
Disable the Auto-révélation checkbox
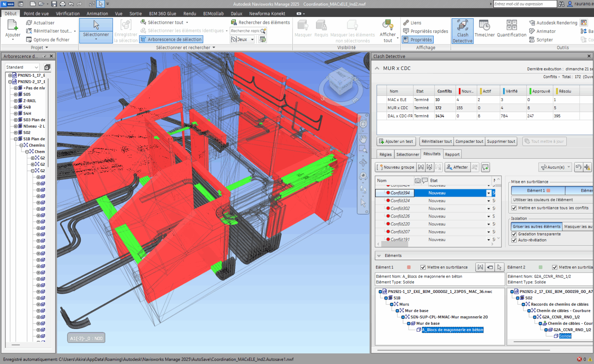click(x=514, y=240)
